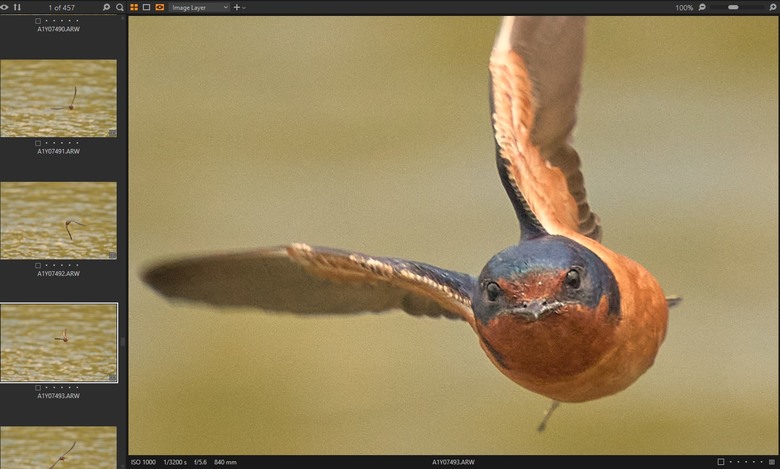Select the A1Y07492.ARW thumbnail
The height and width of the screenshot is (469, 780).
coord(59,220)
